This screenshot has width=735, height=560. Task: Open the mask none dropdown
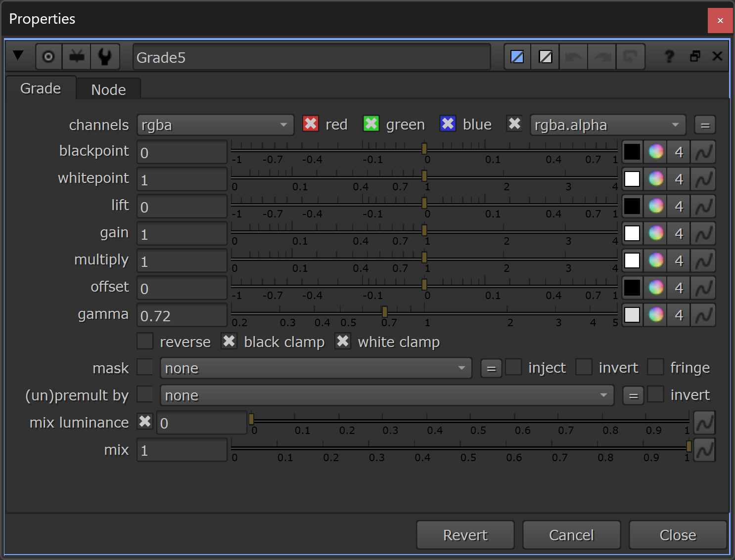[316, 368]
